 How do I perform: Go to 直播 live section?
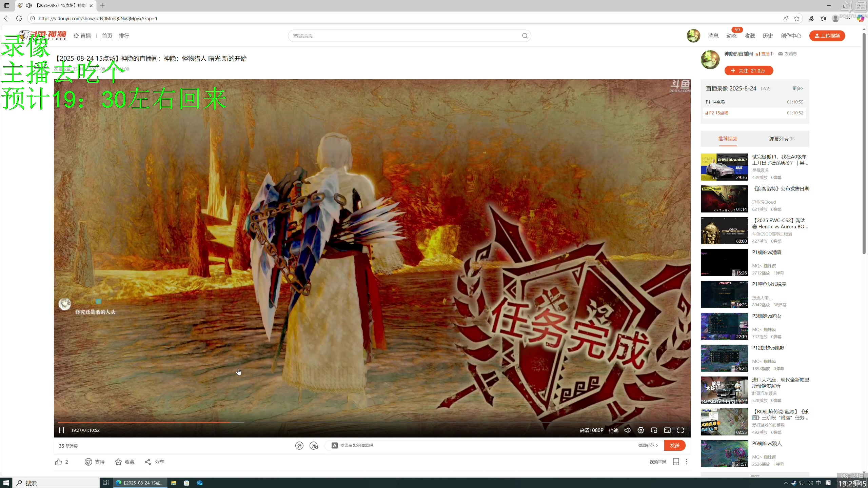pyautogui.click(x=82, y=36)
